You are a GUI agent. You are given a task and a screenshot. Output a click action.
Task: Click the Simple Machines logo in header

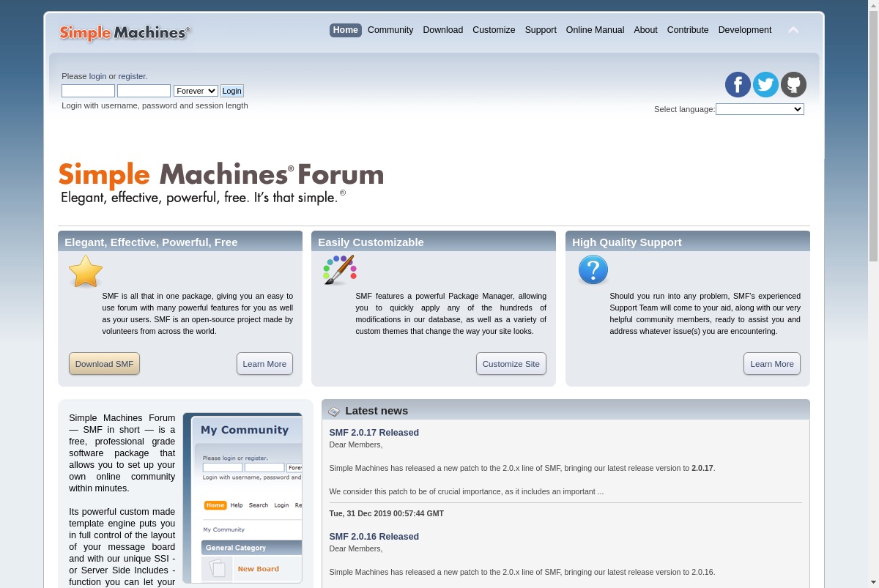coord(125,32)
